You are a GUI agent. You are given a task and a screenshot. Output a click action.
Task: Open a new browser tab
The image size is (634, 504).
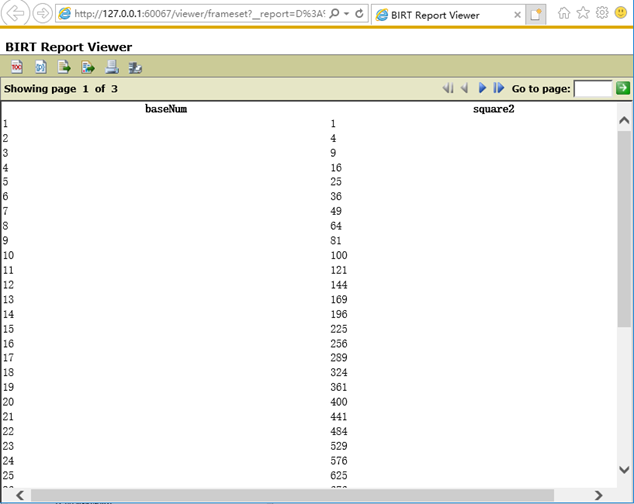537,15
